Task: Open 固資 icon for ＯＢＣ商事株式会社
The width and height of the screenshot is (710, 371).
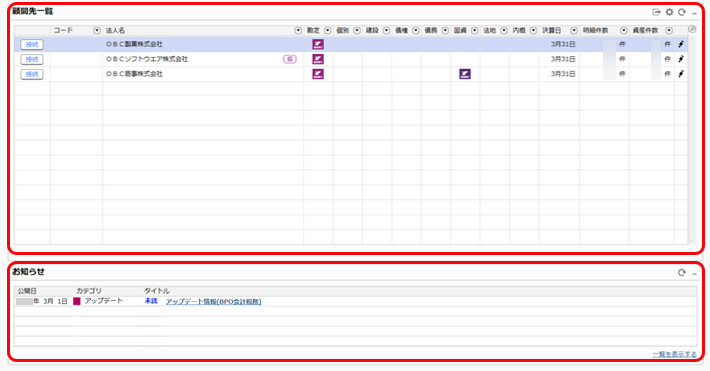Action: (x=465, y=74)
